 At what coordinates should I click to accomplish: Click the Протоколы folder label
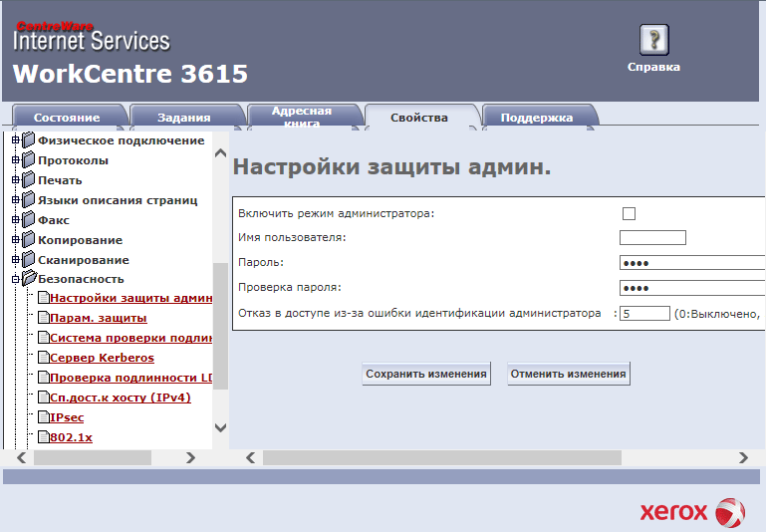pyautogui.click(x=74, y=160)
